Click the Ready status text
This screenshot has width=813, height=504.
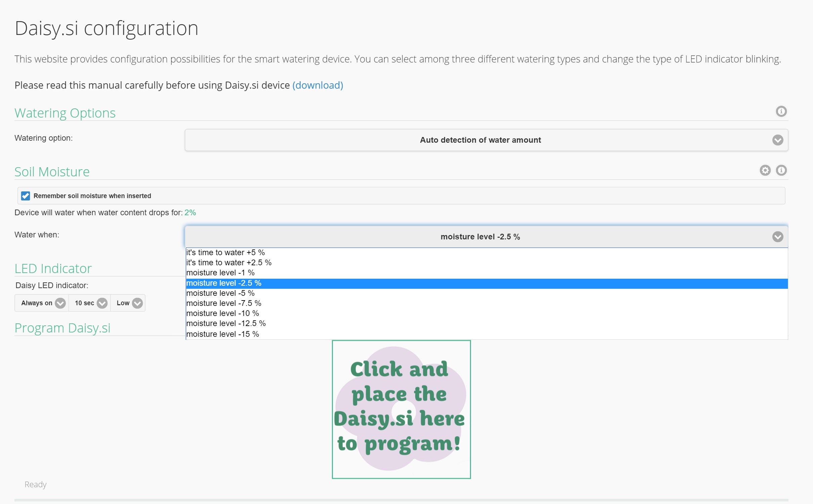coord(36,485)
